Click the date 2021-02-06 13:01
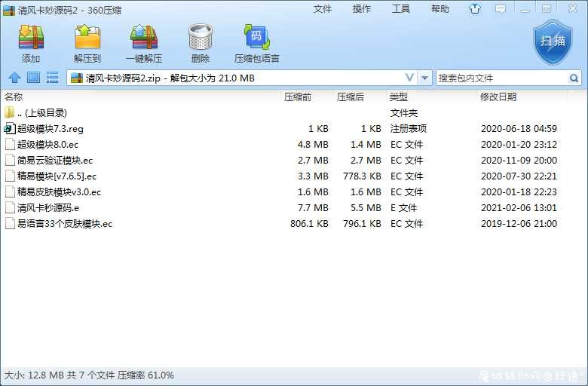The width and height of the screenshot is (588, 386). 519,207
